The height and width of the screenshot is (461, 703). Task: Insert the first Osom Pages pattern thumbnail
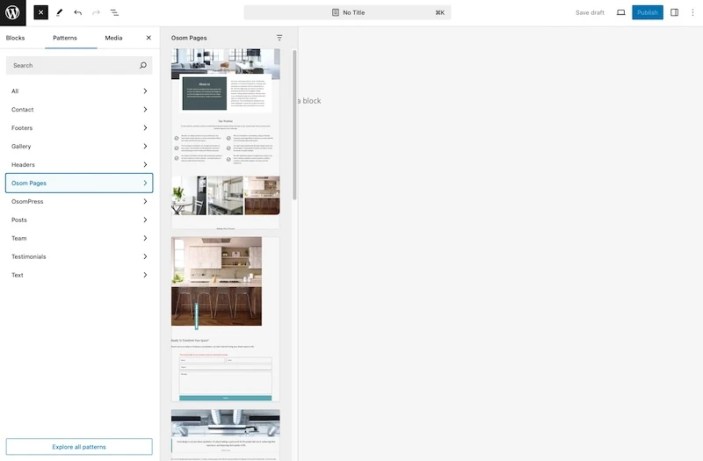pyautogui.click(x=225, y=135)
